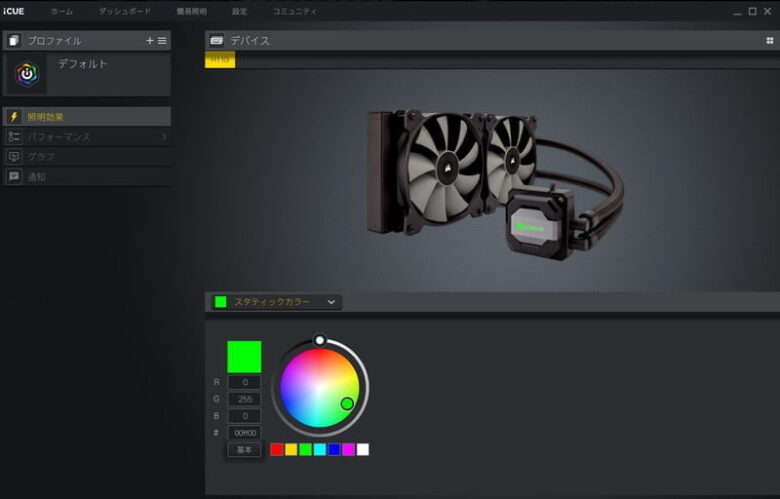Image resolution: width=780 pixels, height=499 pixels.
Task: Click the G value field showing 255
Action: pyautogui.click(x=244, y=399)
